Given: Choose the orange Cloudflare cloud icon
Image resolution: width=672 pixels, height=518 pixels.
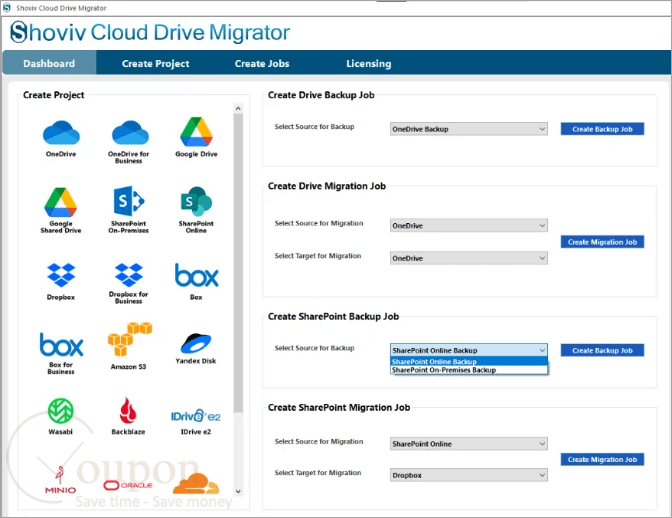Looking at the screenshot, I should pyautogui.click(x=196, y=483).
